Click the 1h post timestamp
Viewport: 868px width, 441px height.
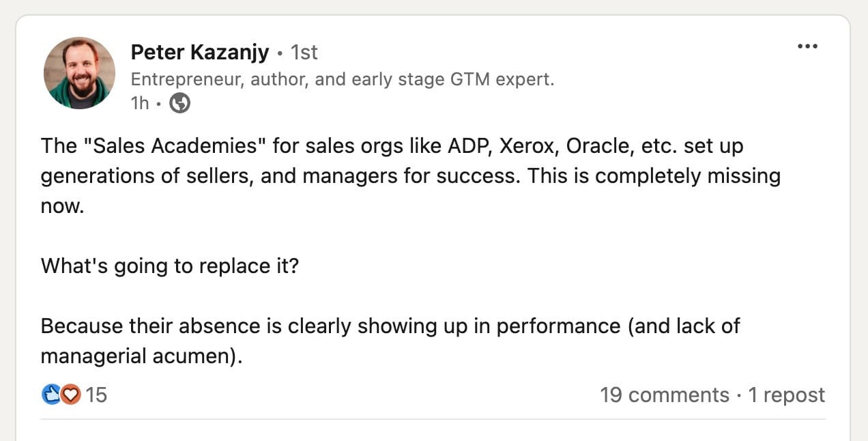(140, 103)
